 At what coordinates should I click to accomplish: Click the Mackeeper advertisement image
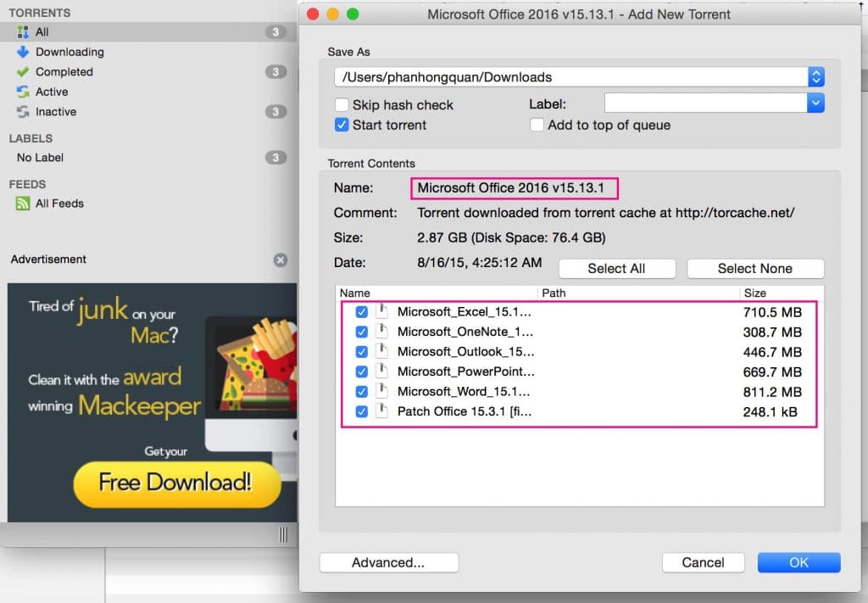(153, 403)
